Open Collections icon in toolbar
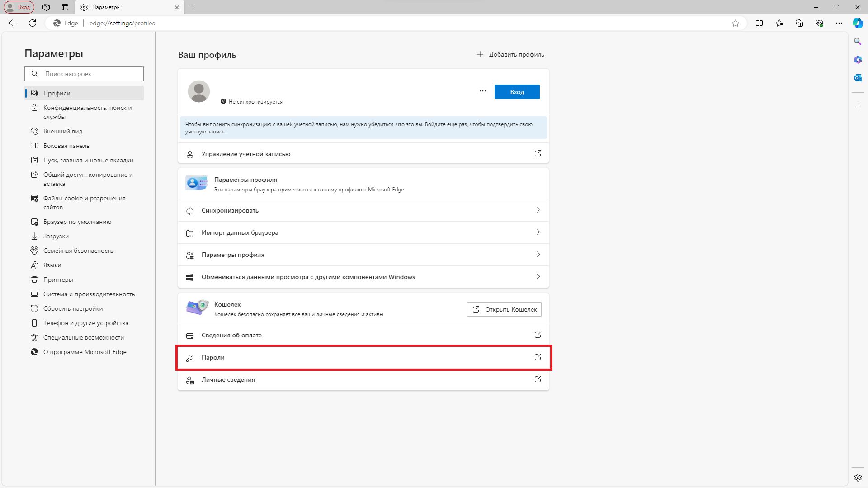 (799, 23)
